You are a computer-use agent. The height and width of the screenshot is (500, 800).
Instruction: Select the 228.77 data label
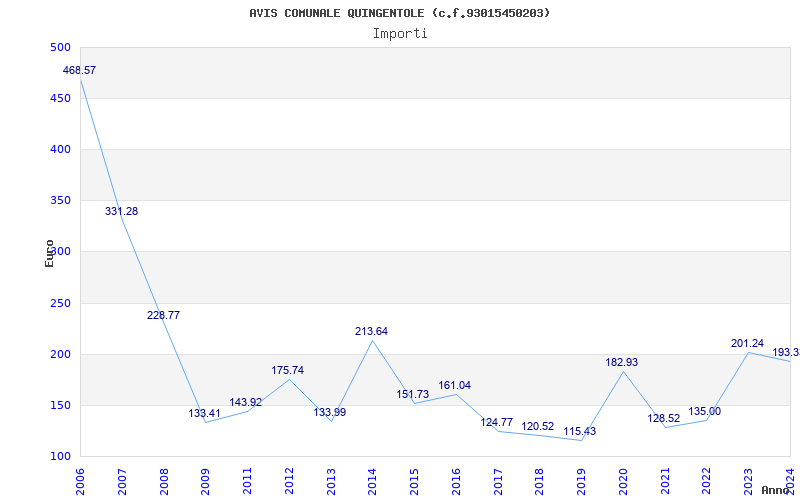(x=163, y=315)
